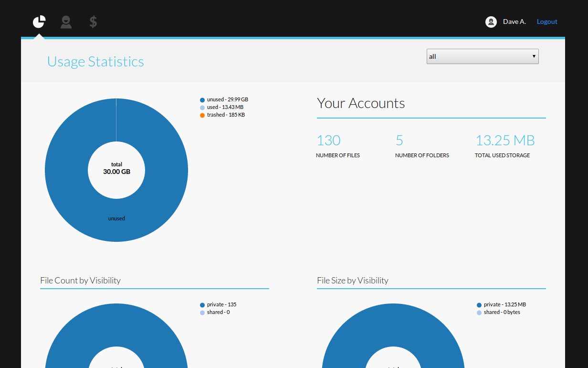Screen dimensions: 588x368
Task: Click the unused legend dot in storage chart
Action: tap(202, 100)
